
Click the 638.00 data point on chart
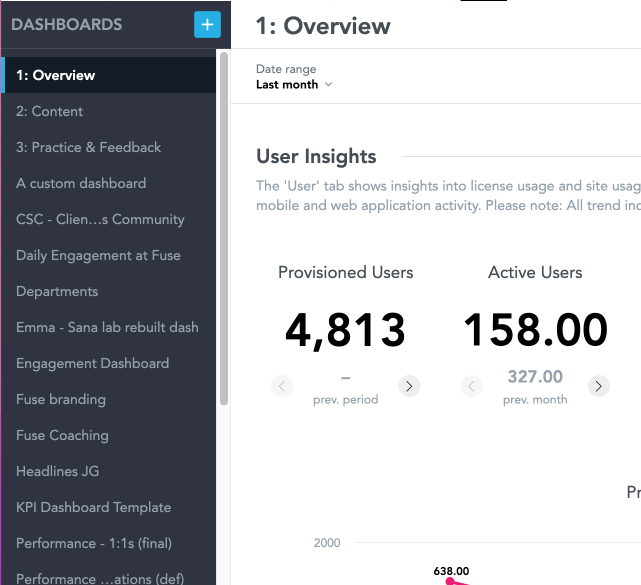[x=450, y=581]
